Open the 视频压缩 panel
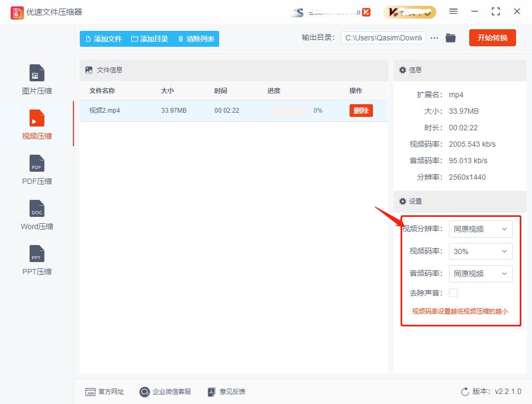Image resolution: width=532 pixels, height=404 pixels. coord(36,124)
